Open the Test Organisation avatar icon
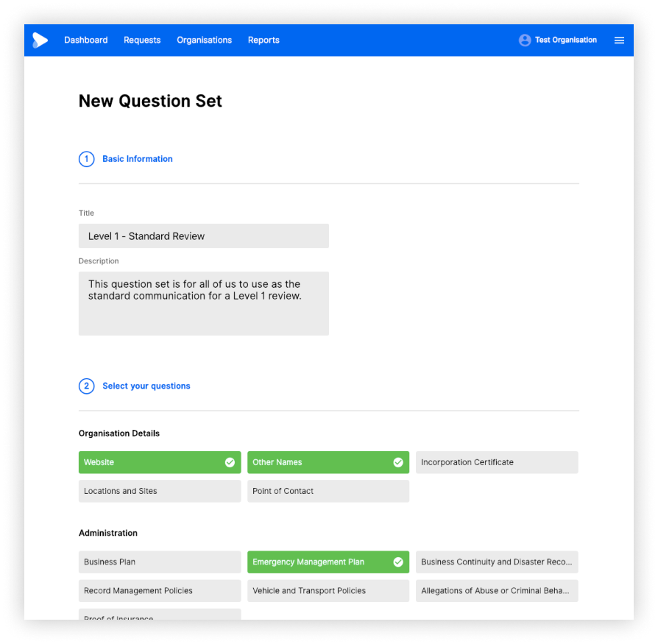 tap(525, 40)
